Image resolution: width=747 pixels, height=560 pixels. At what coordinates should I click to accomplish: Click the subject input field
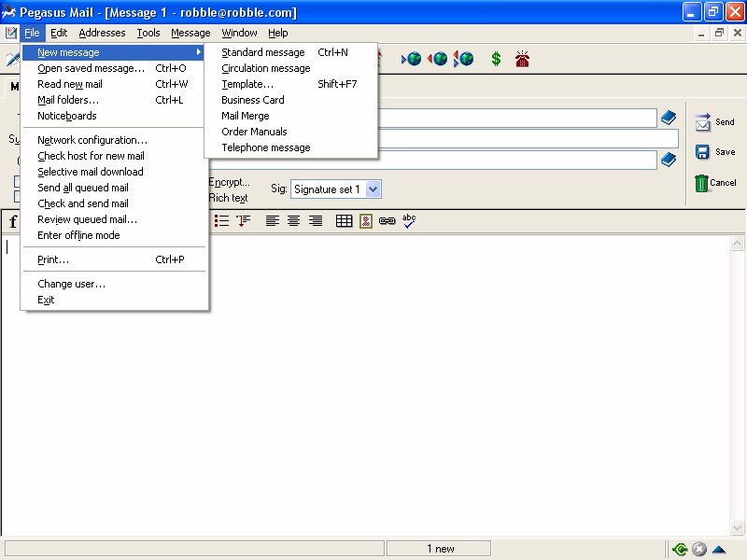pos(529,139)
